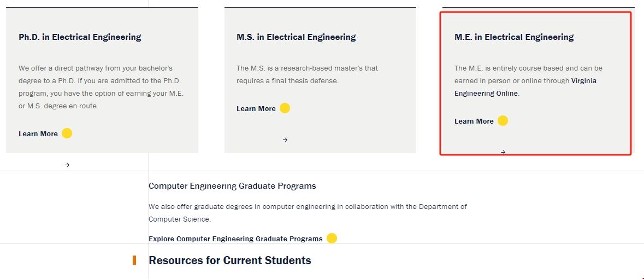Follow the Virginia Engineering Online link
The width and height of the screenshot is (644, 279).
583,81
